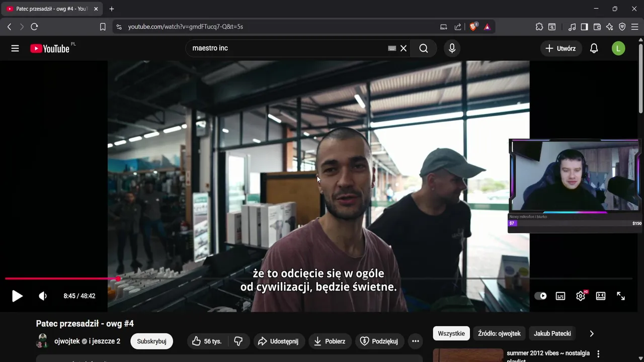The height and width of the screenshot is (362, 644).
Task: Open YouTube notifications bell
Action: 594,48
